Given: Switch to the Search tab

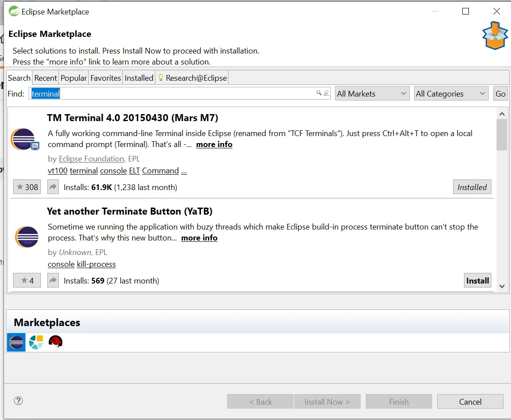Looking at the screenshot, I should (19, 78).
